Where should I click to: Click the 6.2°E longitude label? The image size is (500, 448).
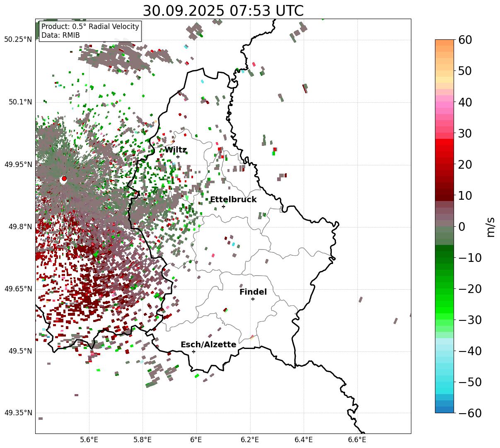(x=250, y=440)
